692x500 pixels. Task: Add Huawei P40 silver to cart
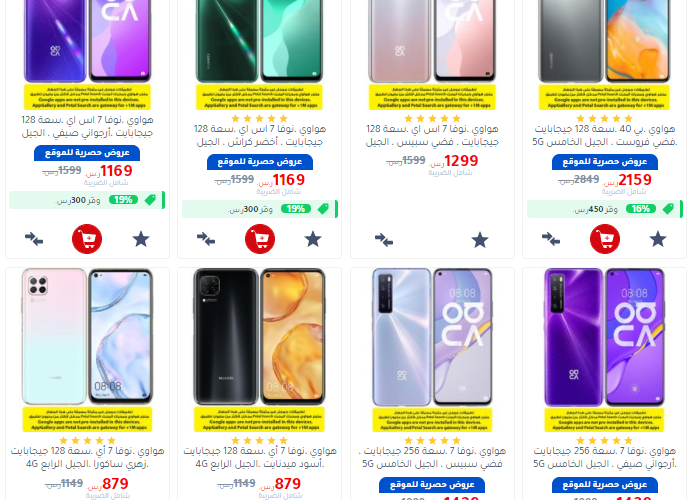click(605, 239)
